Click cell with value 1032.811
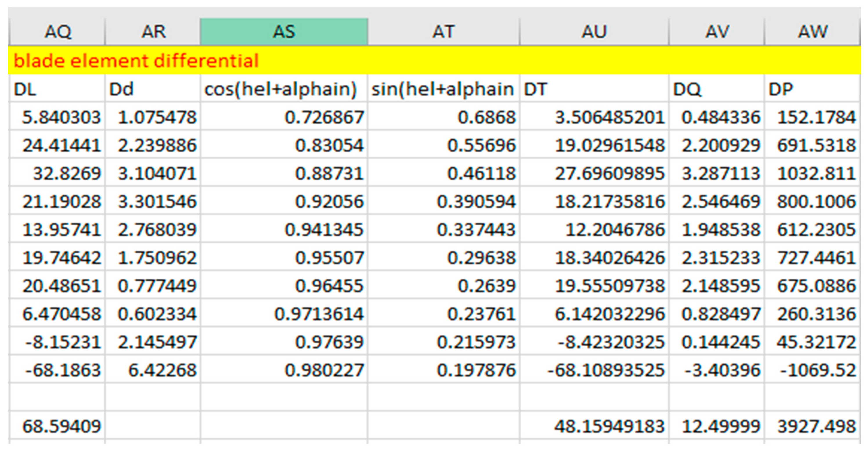Screen dimensions: 868x452 (x=816, y=174)
